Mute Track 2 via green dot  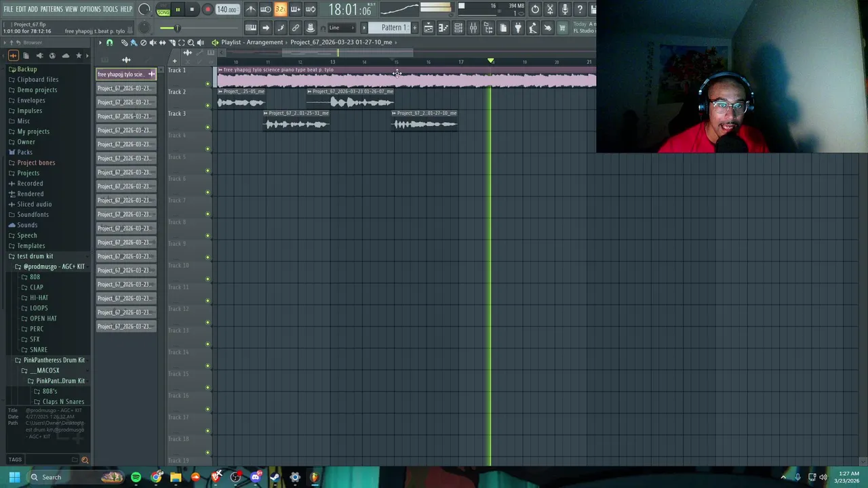[x=208, y=106]
